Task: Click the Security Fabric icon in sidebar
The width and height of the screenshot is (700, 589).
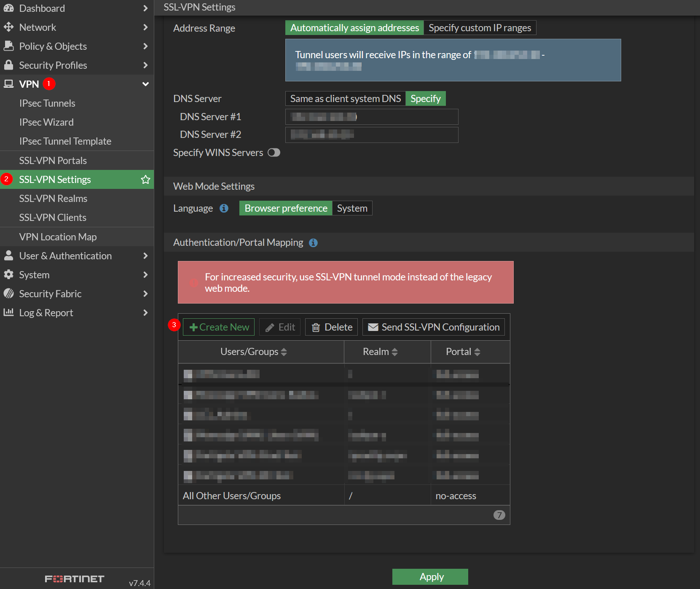Action: click(x=8, y=293)
